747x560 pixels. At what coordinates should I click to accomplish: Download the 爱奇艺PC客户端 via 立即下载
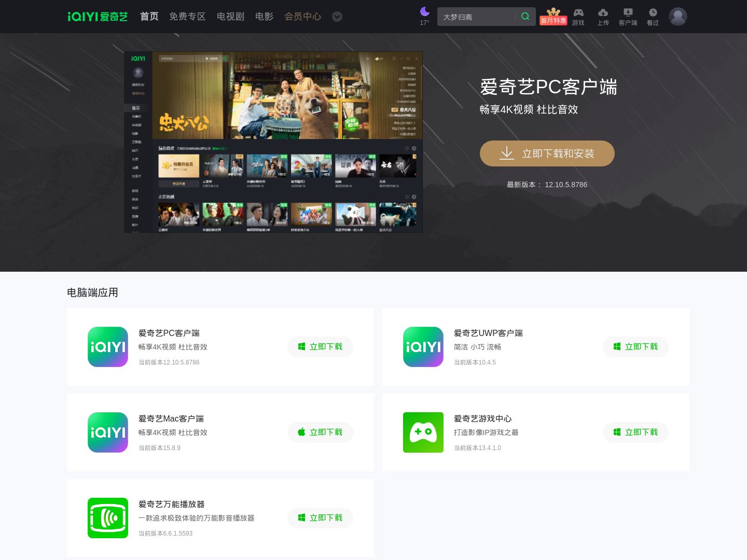pos(320,347)
